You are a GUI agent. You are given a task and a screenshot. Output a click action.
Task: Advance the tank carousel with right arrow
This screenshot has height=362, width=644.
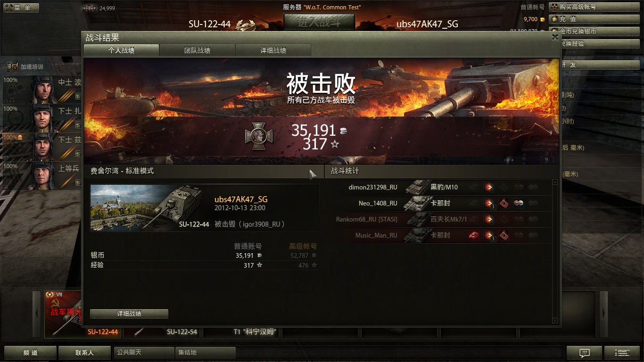[603, 313]
